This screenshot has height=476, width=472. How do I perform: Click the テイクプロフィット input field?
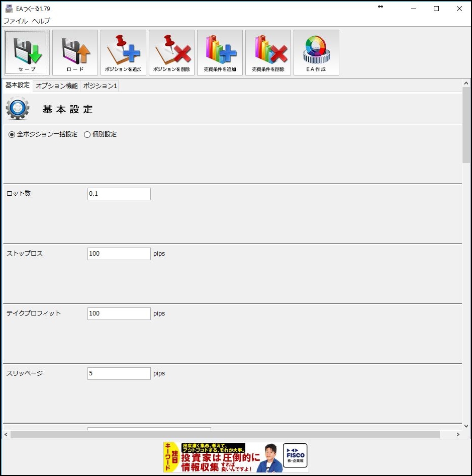119,313
